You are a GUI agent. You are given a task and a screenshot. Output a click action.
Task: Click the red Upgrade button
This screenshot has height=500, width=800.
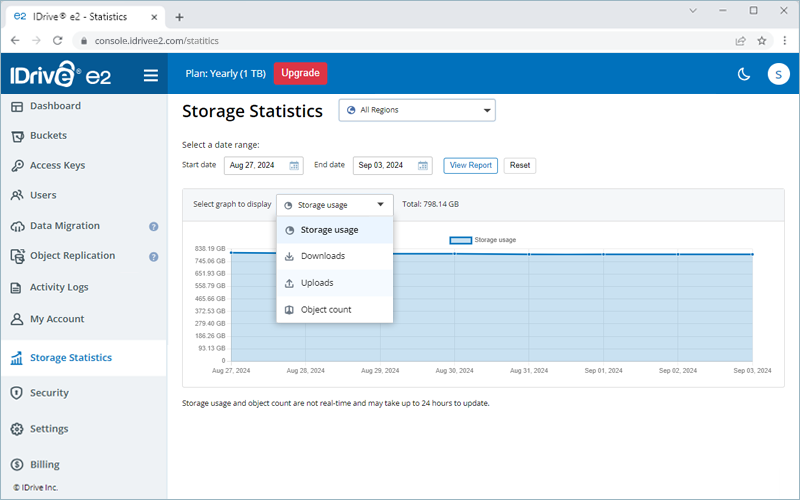[300, 73]
